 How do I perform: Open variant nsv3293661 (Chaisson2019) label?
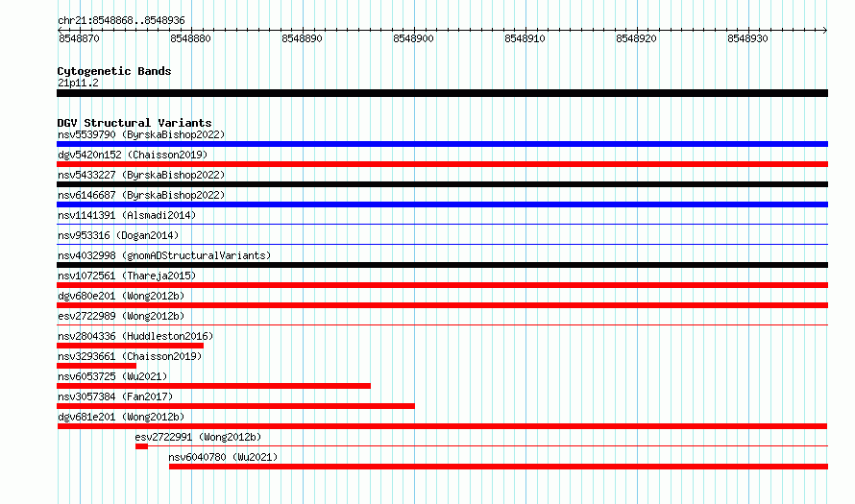click(130, 356)
